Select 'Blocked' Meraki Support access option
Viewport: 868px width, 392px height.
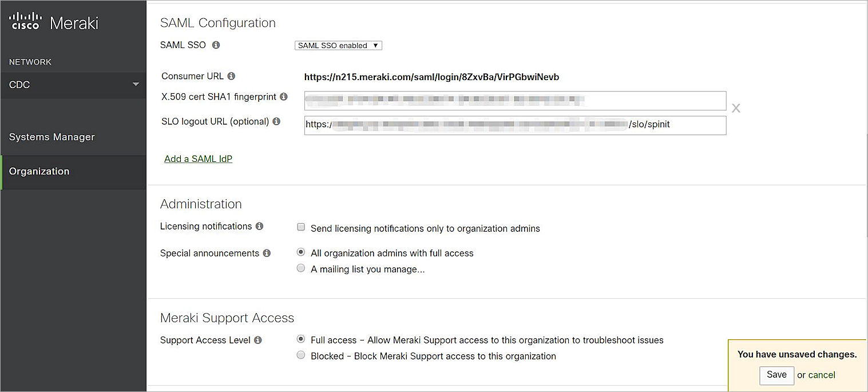pyautogui.click(x=301, y=355)
